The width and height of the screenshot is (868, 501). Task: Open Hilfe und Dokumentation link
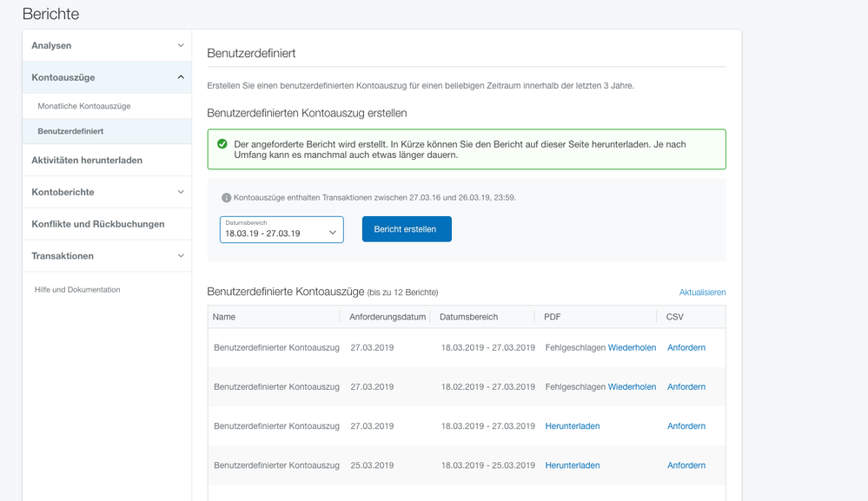[77, 290]
